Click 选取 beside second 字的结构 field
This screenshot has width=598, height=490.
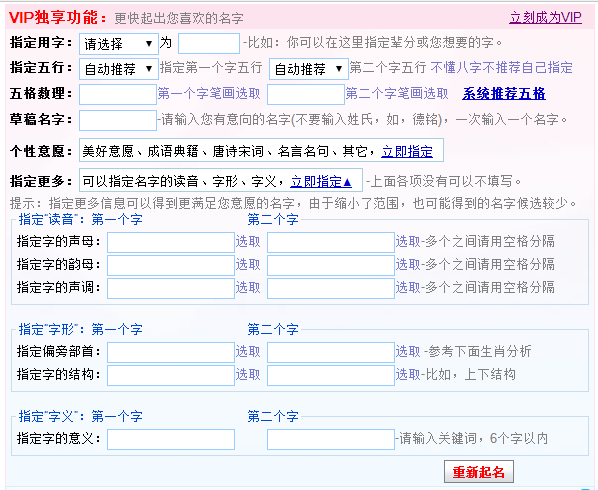tap(408, 374)
